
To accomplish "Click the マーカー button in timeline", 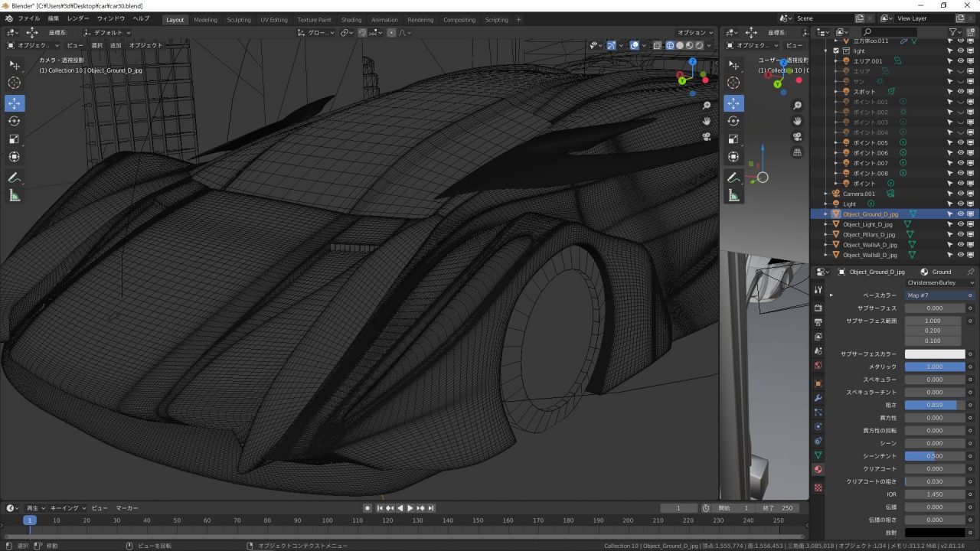I will click(x=127, y=508).
